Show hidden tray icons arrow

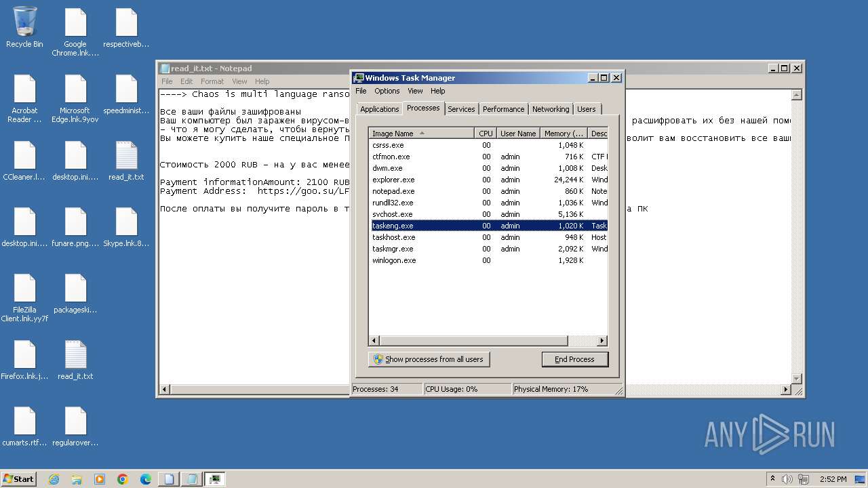[772, 479]
